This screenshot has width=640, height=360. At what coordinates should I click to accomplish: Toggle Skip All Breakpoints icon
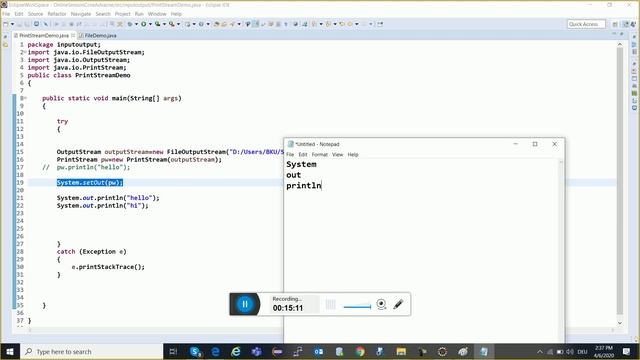tap(46, 24)
